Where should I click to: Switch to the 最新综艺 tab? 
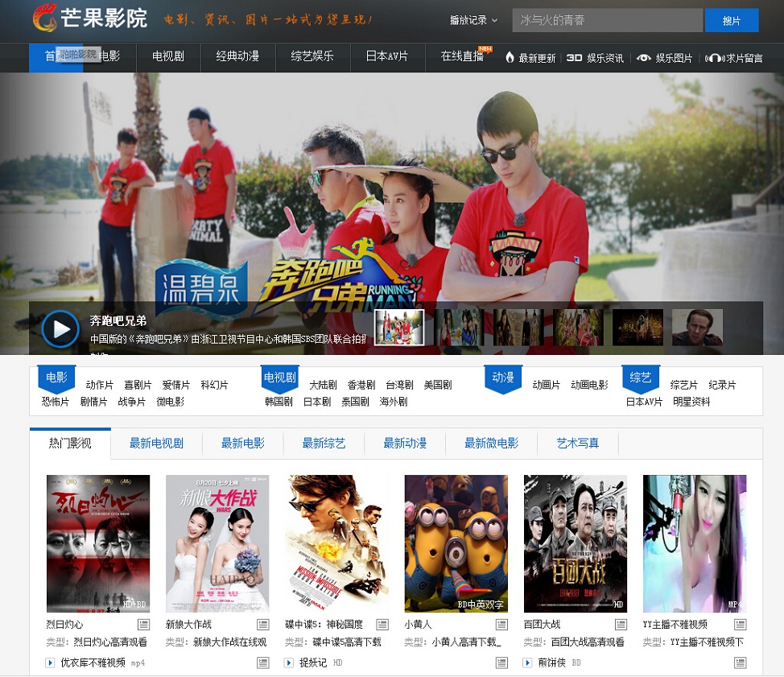coord(324,443)
